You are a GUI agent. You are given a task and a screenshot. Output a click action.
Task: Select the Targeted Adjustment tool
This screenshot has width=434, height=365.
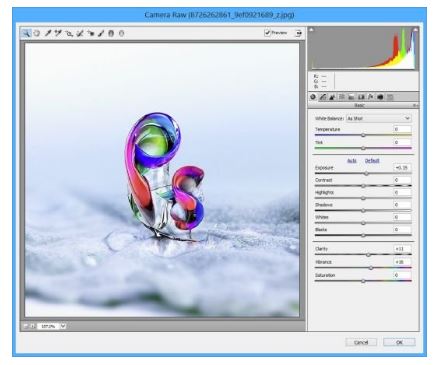69,33
